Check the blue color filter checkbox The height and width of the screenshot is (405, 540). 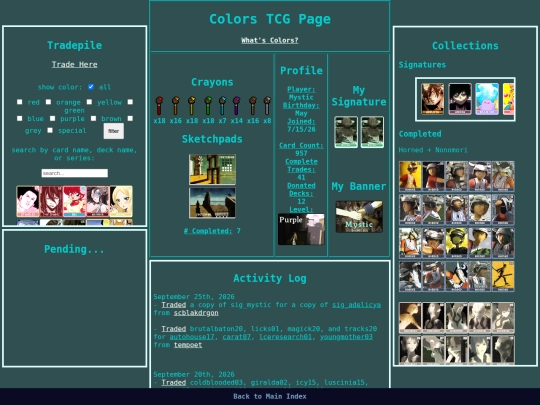pyautogui.click(x=20, y=118)
